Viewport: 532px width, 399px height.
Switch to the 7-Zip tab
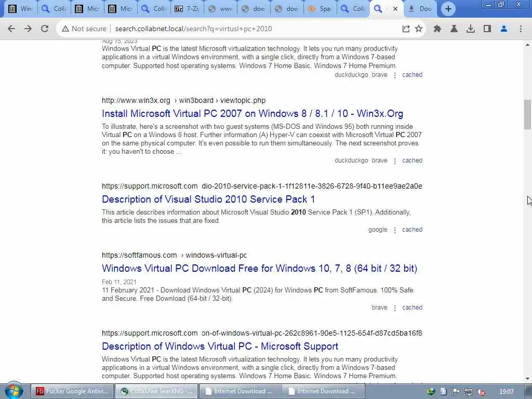(187, 9)
